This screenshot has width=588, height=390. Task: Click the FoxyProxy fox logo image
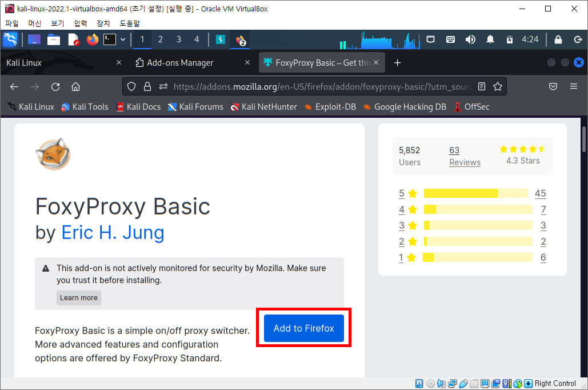[x=53, y=154]
